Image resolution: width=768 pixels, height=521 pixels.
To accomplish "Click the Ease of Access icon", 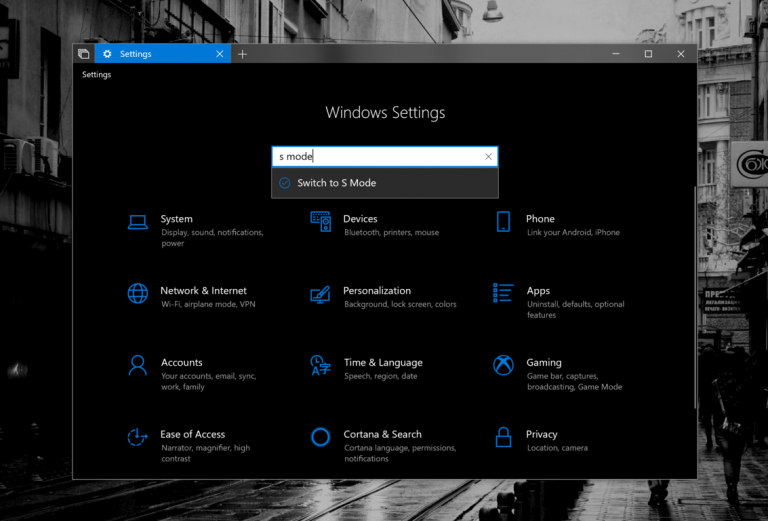I will click(x=137, y=437).
